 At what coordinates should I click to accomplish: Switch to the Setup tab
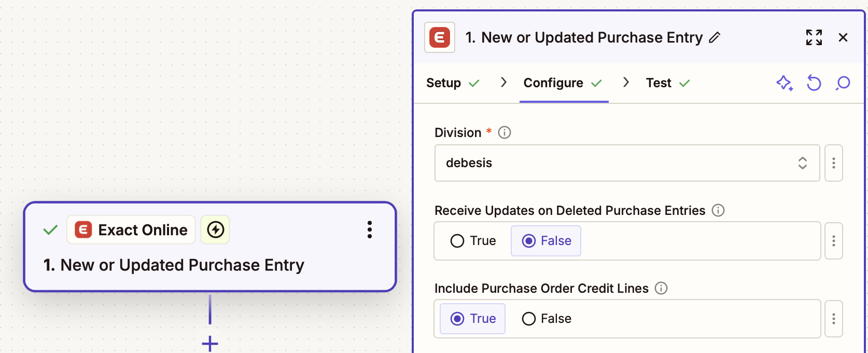[453, 83]
